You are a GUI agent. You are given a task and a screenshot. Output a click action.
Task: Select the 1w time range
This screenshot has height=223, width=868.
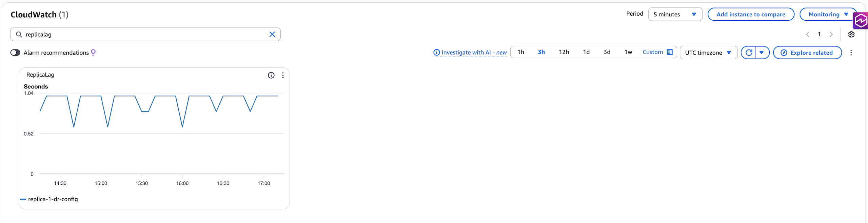point(628,52)
